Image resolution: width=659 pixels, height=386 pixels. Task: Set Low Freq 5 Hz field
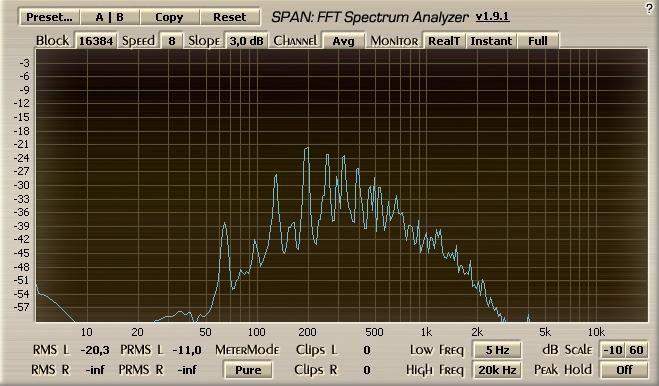497,350
